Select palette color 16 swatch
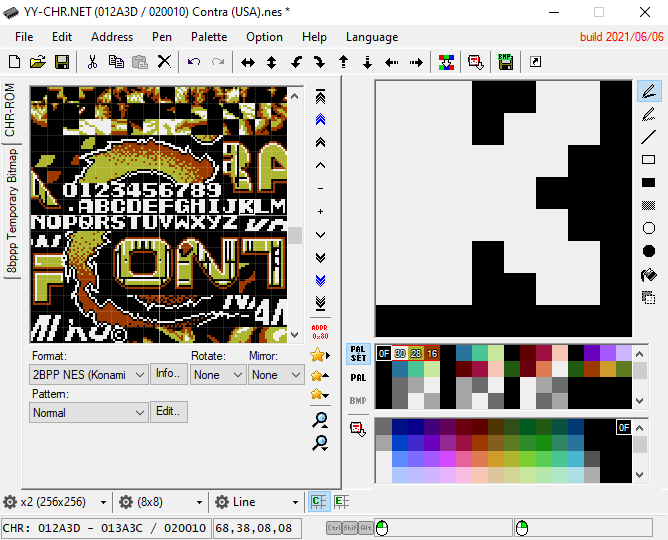This screenshot has height=540, width=668. point(432,353)
